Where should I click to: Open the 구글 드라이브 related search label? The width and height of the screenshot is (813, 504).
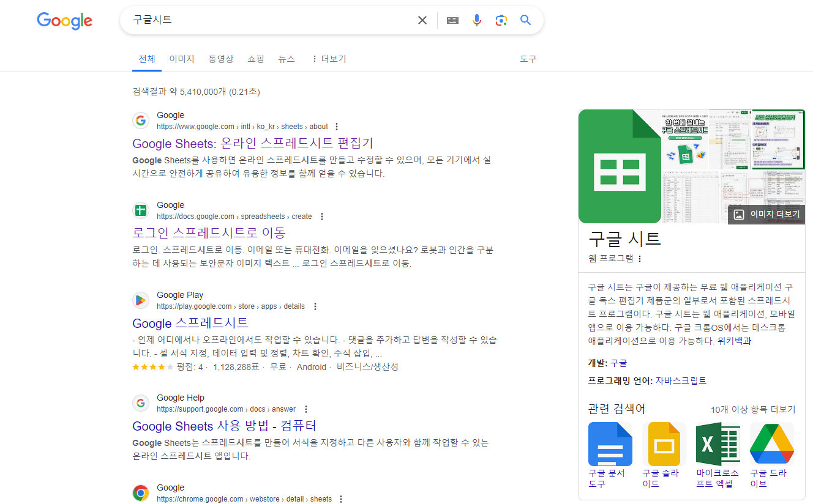(768, 478)
